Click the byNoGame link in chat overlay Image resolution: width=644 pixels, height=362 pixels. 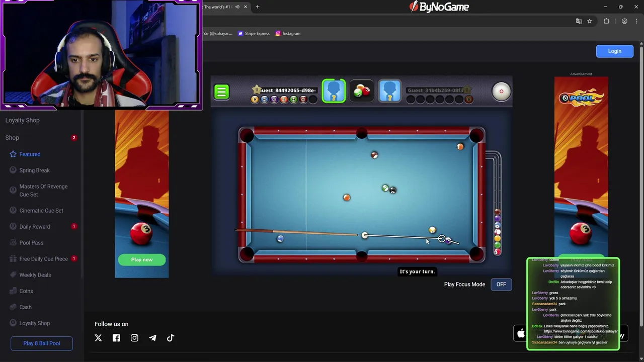point(581,331)
